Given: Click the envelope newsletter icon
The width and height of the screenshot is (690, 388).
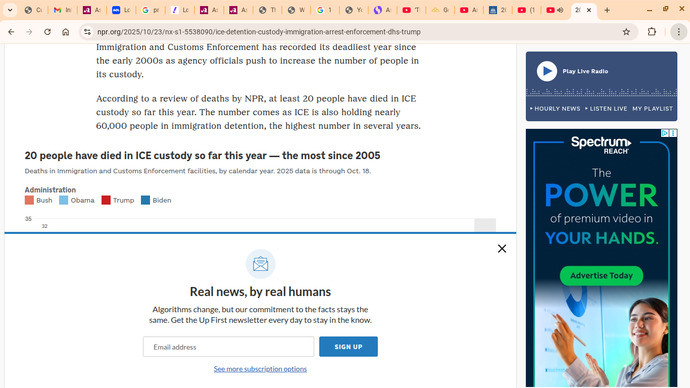Looking at the screenshot, I should click(261, 264).
